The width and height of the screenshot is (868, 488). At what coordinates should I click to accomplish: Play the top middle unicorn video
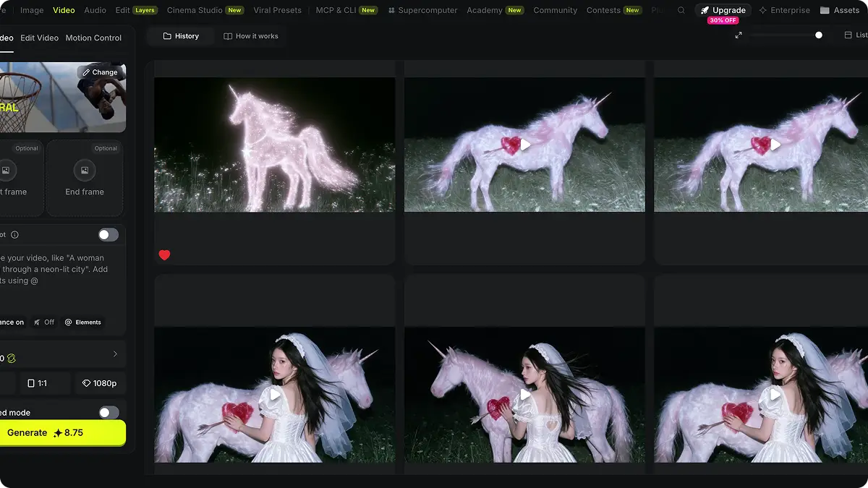coord(526,145)
